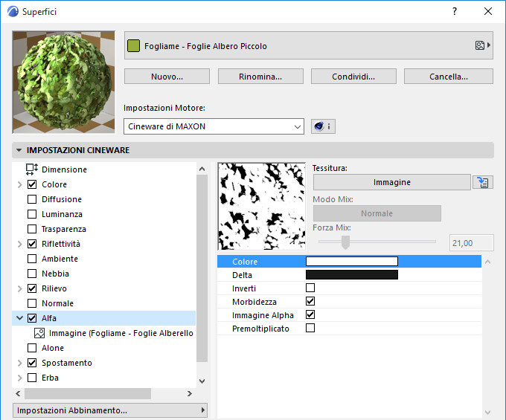Uncheck the Colore channel checkbox
The height and width of the screenshot is (420, 506).
32,184
